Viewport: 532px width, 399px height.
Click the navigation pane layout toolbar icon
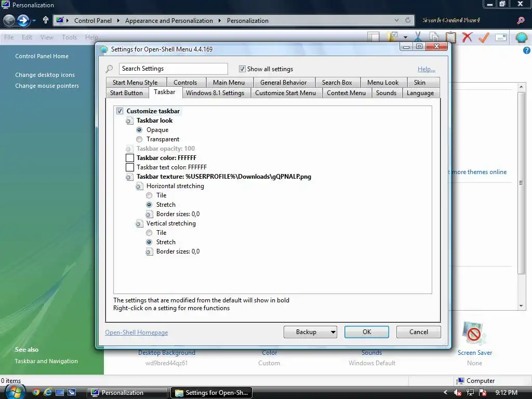(x=373, y=37)
